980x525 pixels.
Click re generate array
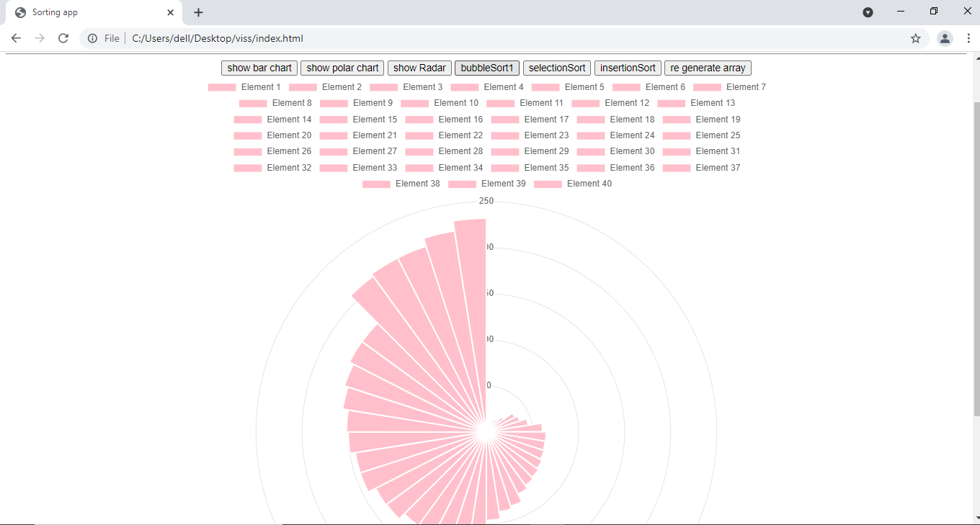(707, 68)
